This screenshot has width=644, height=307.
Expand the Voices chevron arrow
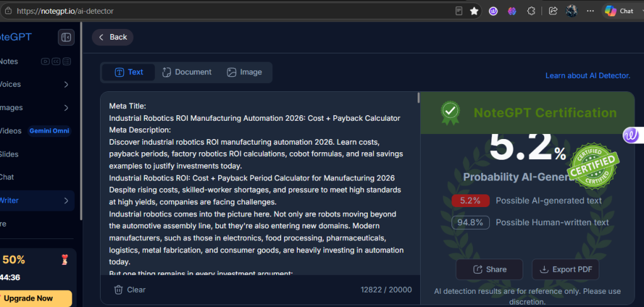(x=66, y=85)
